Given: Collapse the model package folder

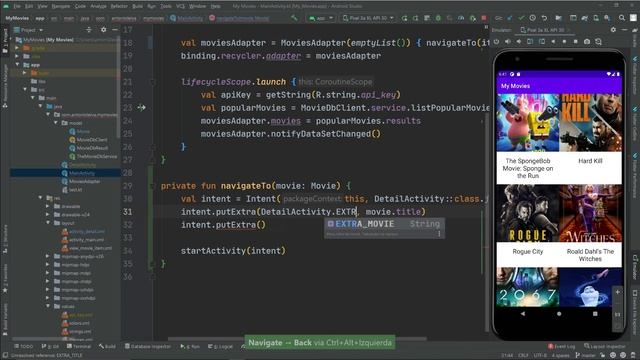Looking at the screenshot, I should [56, 123].
